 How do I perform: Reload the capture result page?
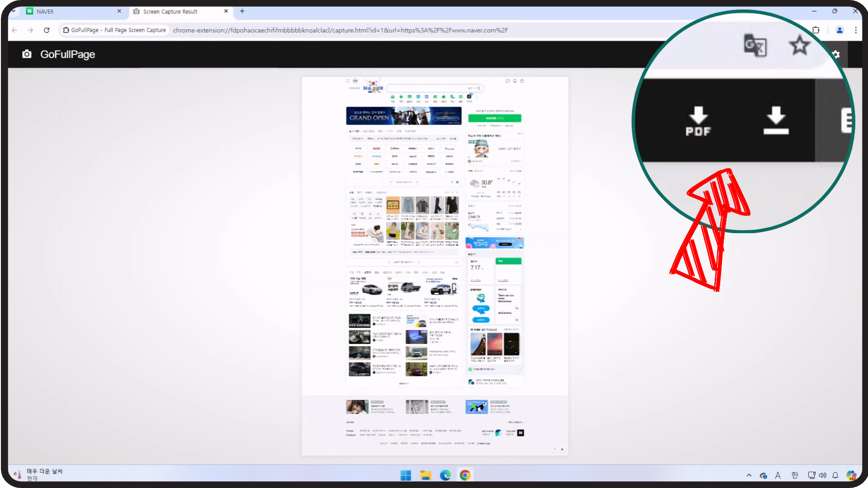47,30
